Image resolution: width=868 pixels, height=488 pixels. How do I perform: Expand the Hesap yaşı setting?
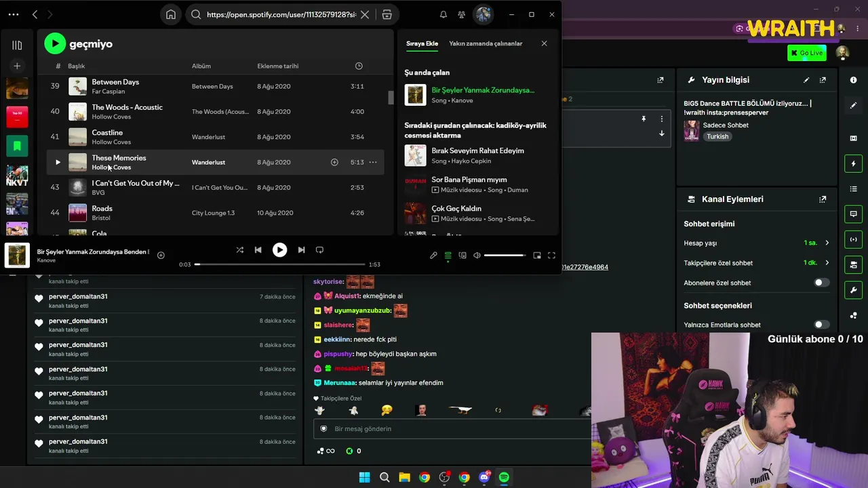757,243
